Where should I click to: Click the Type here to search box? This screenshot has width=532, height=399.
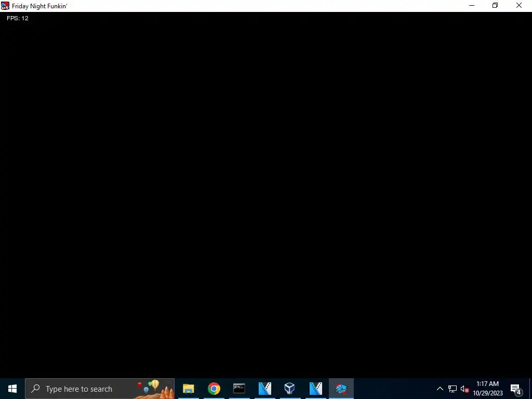click(x=100, y=389)
